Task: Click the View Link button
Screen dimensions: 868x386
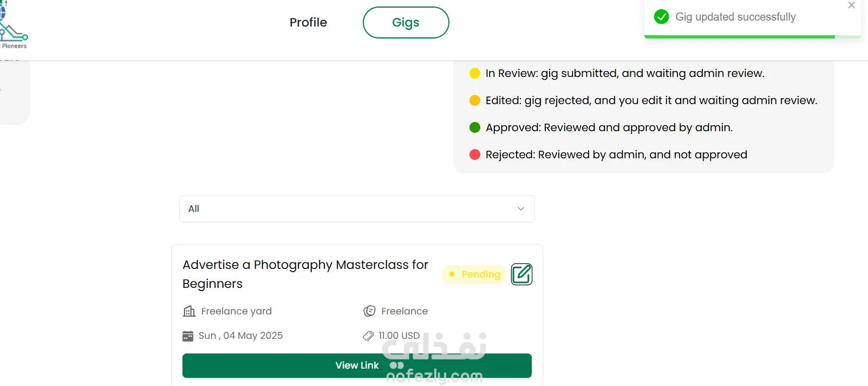Action: pos(357,365)
